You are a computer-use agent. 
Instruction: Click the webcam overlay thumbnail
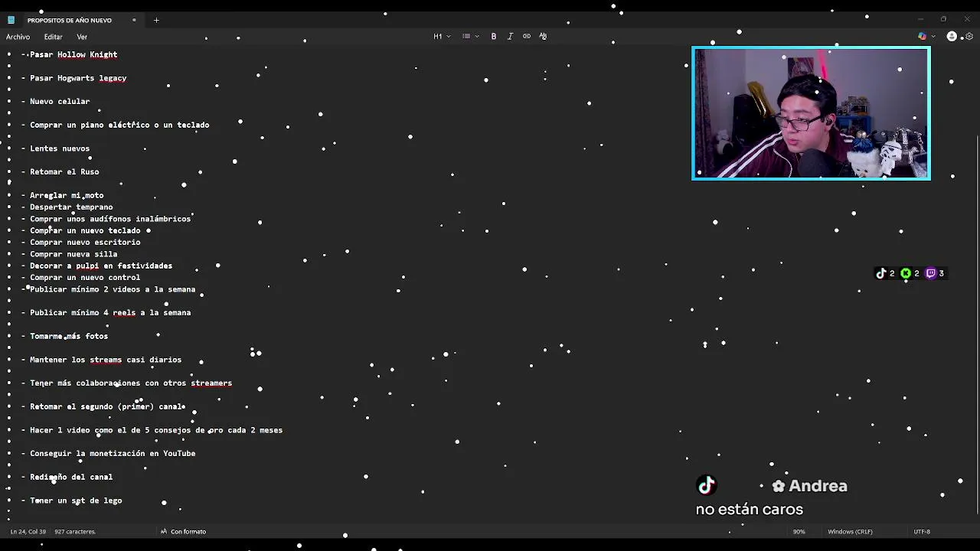click(811, 113)
